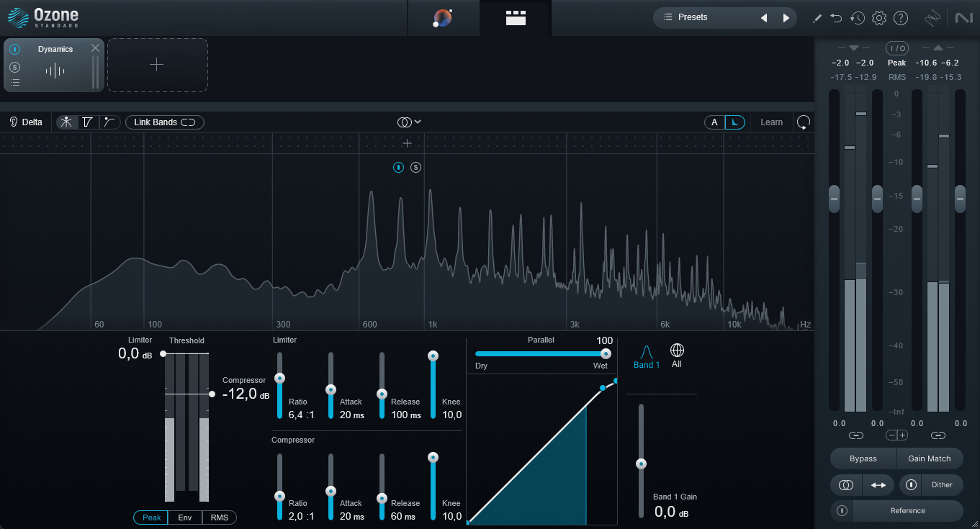980x529 pixels.
Task: Switch to the All bands view
Action: coord(676,356)
